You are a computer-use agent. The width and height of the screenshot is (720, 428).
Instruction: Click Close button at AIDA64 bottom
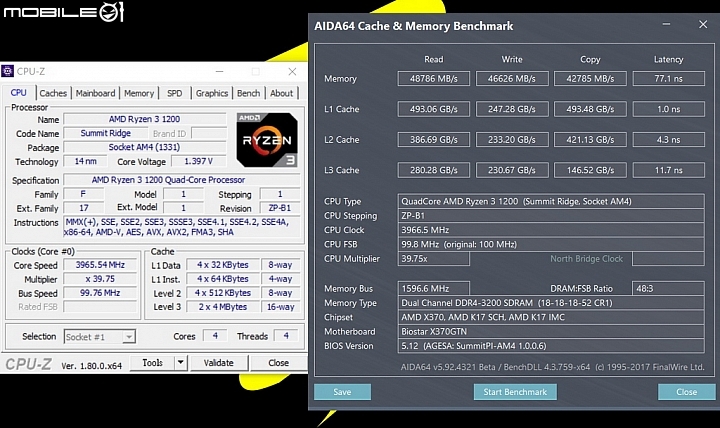(x=686, y=392)
